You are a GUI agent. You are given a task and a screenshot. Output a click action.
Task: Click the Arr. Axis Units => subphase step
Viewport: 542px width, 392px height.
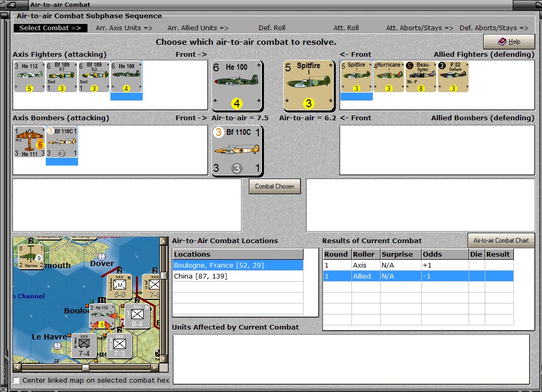coord(124,28)
